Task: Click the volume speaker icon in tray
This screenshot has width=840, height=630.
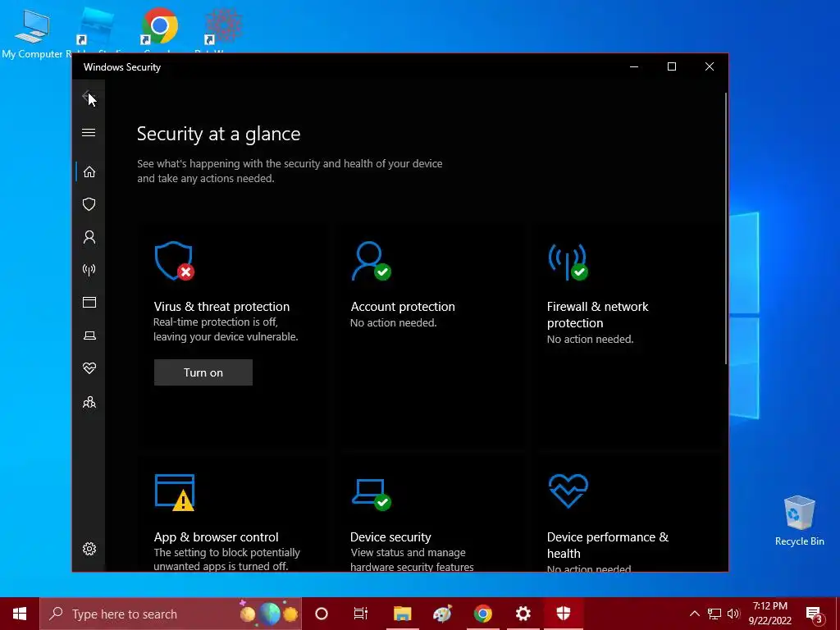Action: (x=733, y=614)
